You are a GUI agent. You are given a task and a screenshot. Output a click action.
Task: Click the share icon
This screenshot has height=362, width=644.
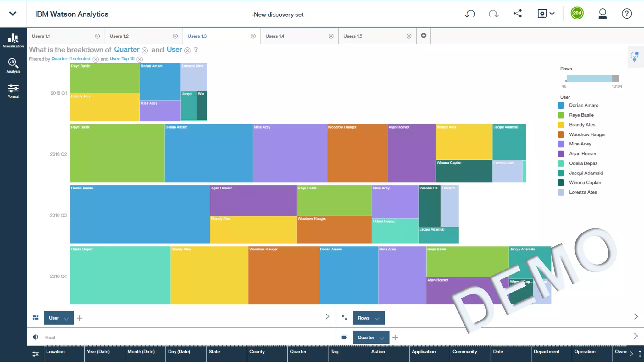coord(518,14)
